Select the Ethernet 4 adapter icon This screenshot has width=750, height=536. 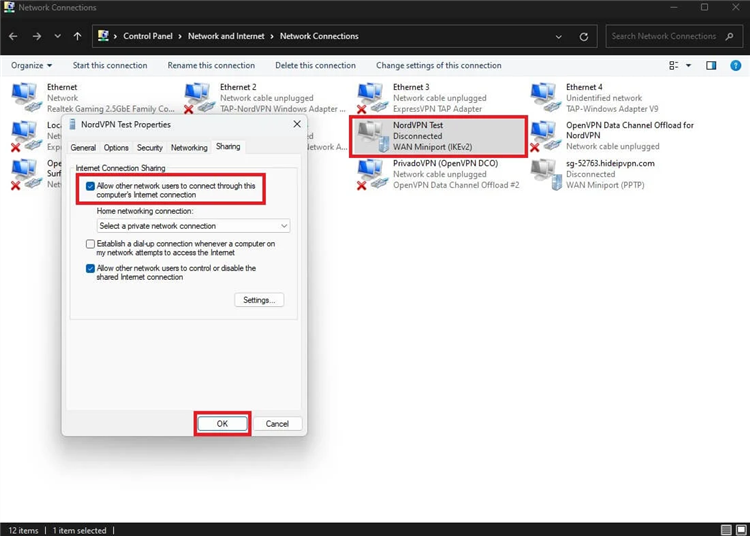pos(544,97)
